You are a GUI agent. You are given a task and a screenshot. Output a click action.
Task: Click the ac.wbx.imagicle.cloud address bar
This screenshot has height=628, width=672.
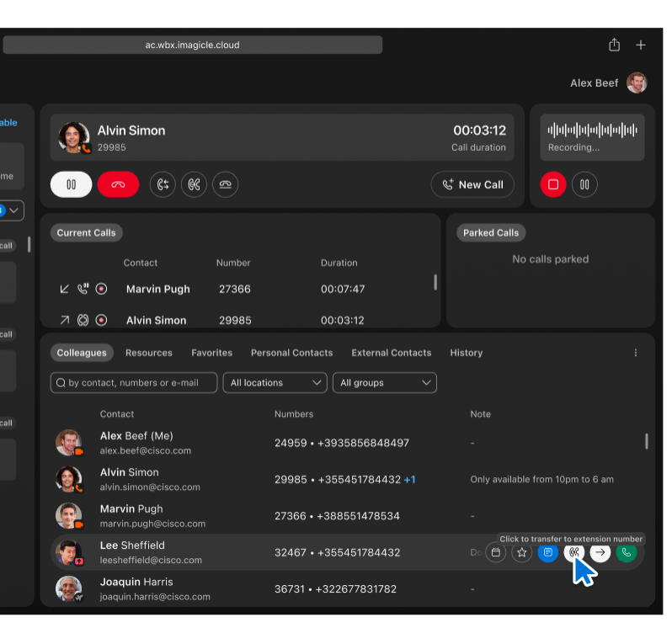(x=193, y=45)
